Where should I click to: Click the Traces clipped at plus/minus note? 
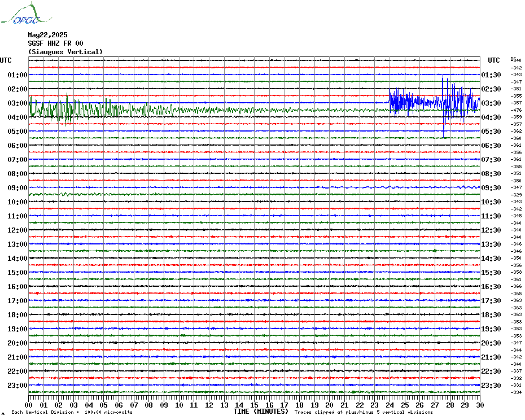pos(364,412)
